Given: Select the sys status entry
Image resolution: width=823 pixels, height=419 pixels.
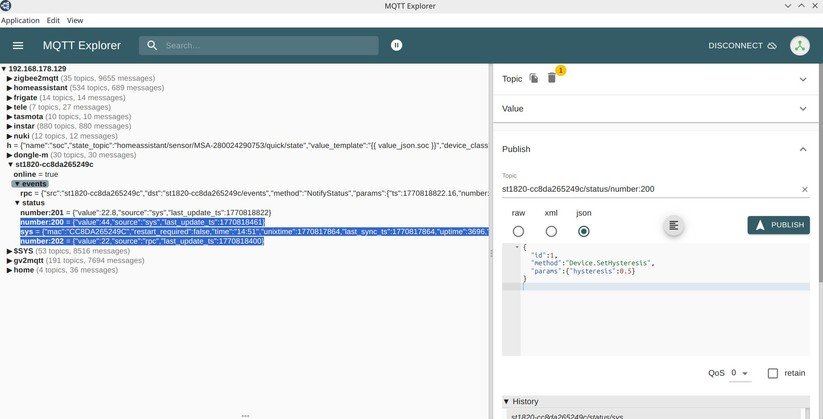Looking at the screenshot, I should coord(255,232).
